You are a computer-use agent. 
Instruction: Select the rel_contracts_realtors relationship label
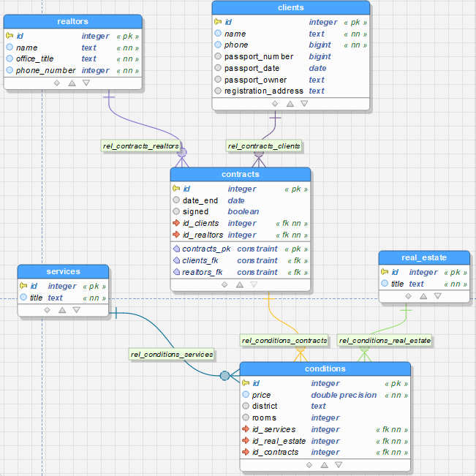[140, 146]
